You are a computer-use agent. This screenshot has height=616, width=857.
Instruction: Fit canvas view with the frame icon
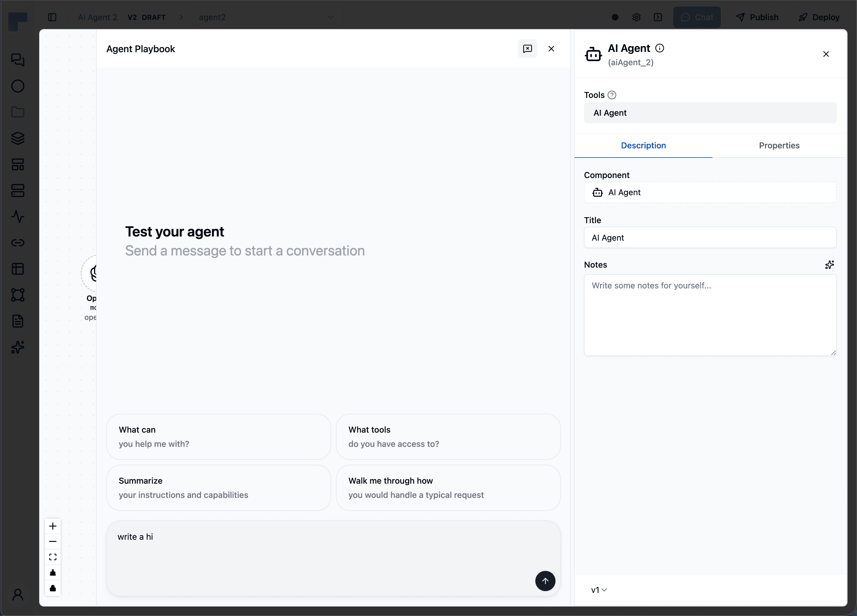point(53,557)
